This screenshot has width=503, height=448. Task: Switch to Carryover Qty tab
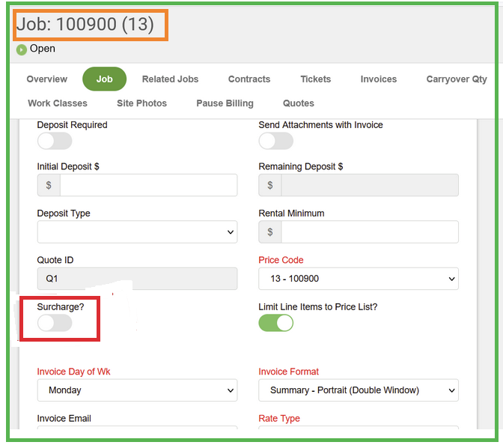[457, 79]
